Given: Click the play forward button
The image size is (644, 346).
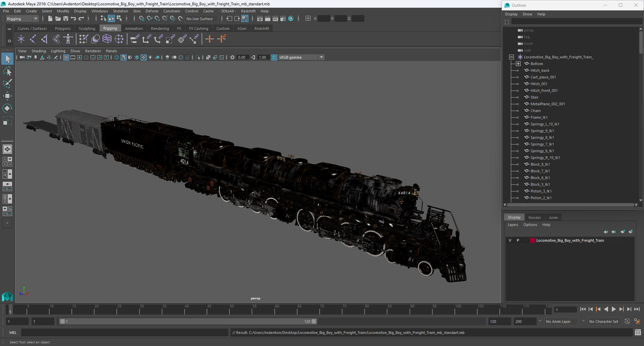Looking at the screenshot, I should tap(613, 309).
